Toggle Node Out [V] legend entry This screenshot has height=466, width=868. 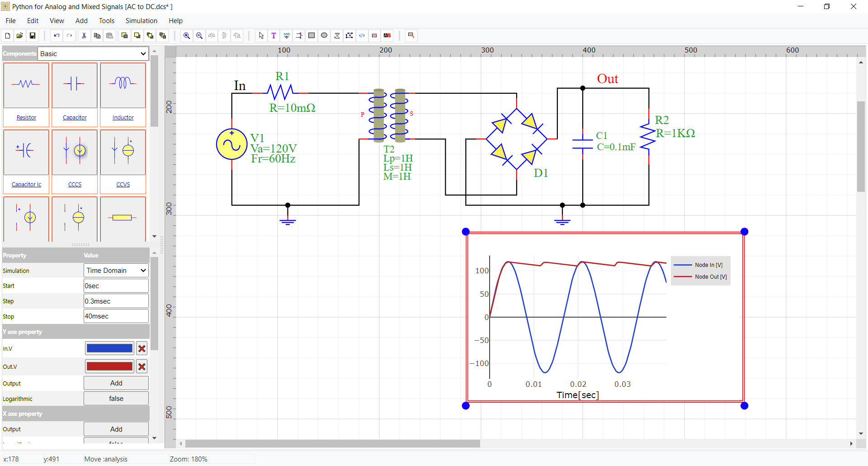pos(700,277)
